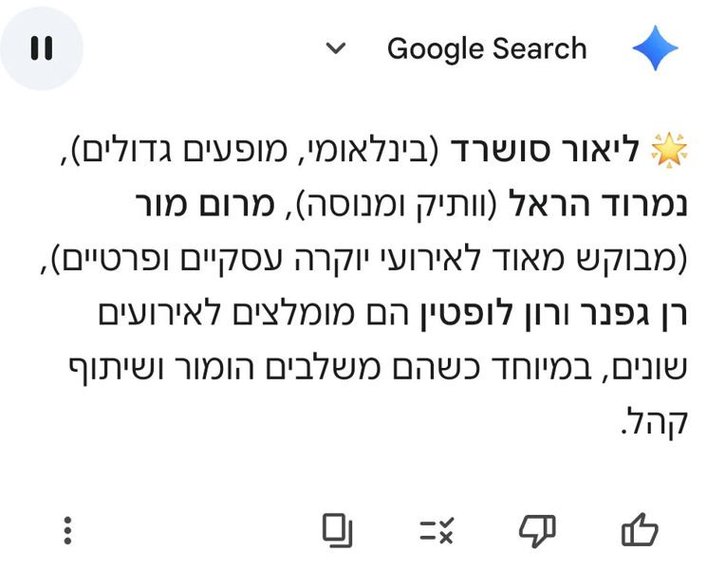This screenshot has width=707, height=588.
Task: Click the phrase הם מומלצים לאירועים
Action: pos(256,313)
